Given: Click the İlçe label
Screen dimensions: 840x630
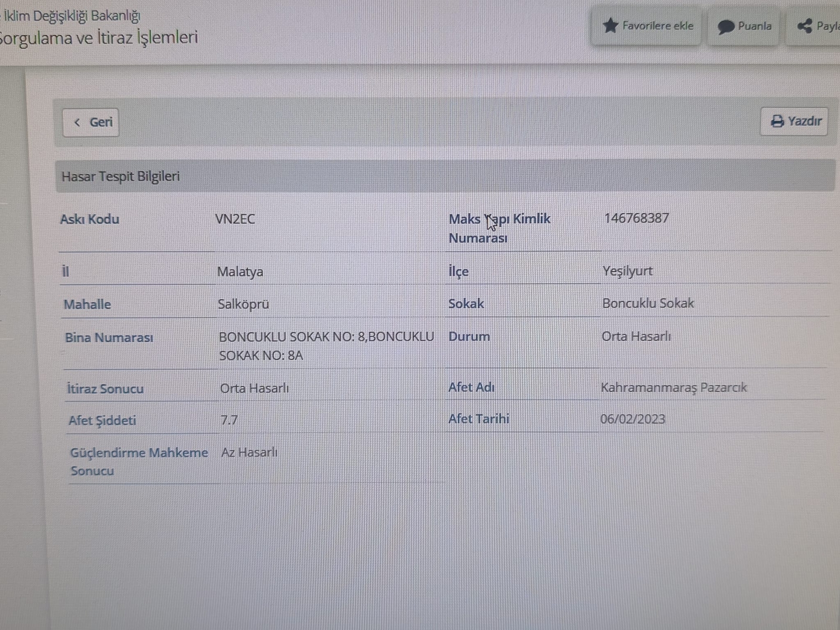Looking at the screenshot, I should point(458,272).
